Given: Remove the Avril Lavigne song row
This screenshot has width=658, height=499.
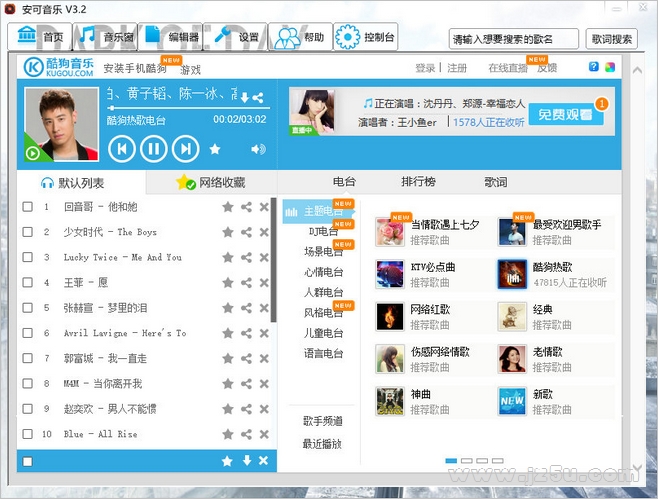Looking at the screenshot, I should coord(264,333).
